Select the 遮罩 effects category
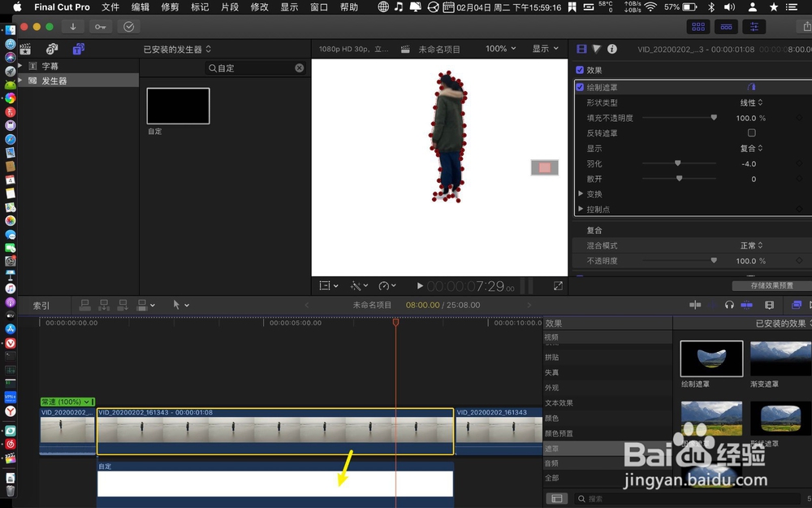 [608, 449]
